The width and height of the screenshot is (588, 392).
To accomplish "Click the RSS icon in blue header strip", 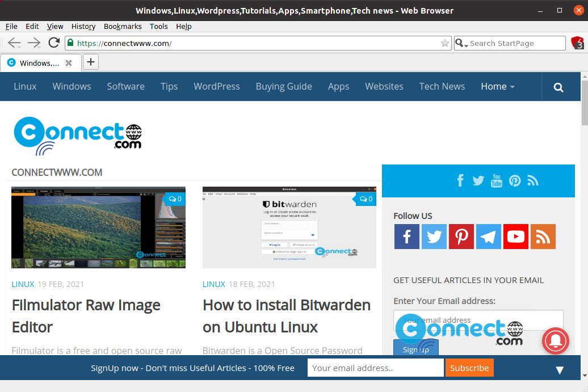I will point(533,180).
